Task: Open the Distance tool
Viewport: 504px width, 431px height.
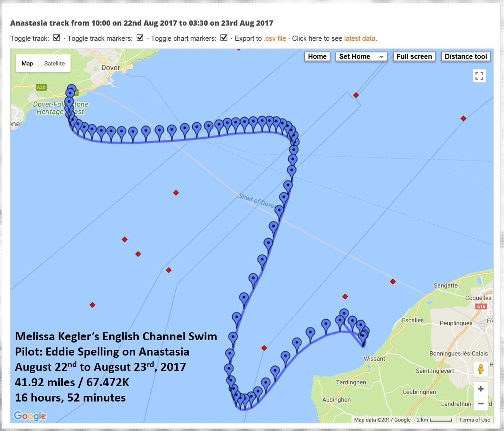Action: pos(465,57)
